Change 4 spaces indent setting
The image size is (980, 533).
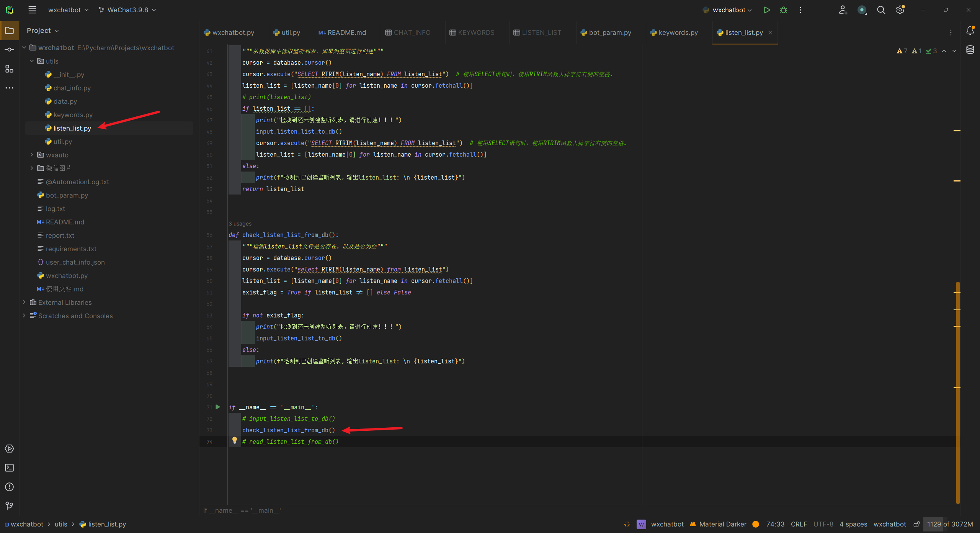[x=853, y=524]
